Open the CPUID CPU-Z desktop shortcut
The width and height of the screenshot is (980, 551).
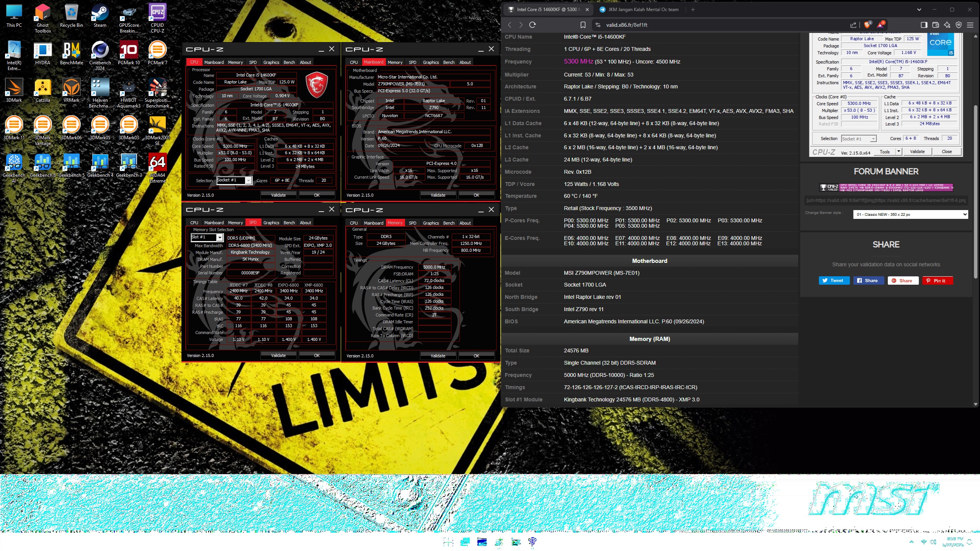[x=157, y=19]
